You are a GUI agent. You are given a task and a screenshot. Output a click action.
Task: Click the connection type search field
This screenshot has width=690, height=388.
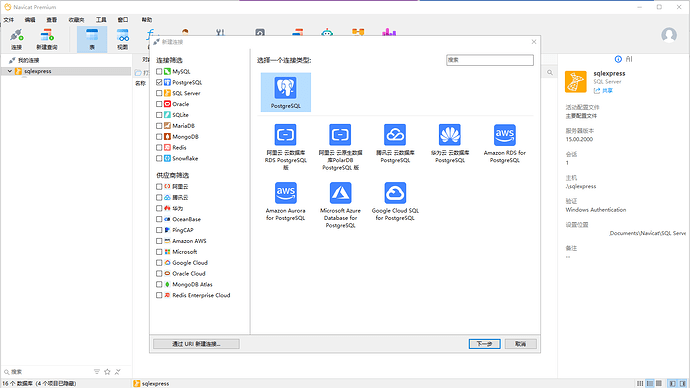click(x=490, y=60)
